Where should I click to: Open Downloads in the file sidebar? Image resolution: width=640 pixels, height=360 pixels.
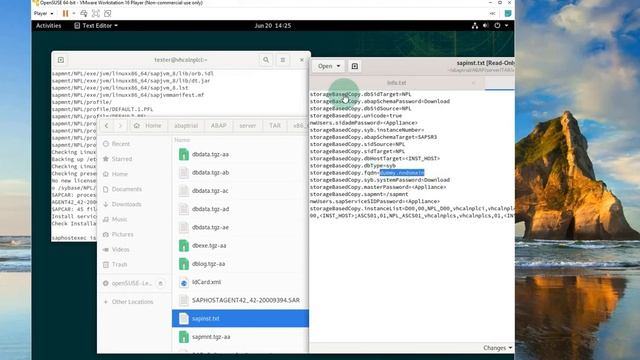(126, 204)
